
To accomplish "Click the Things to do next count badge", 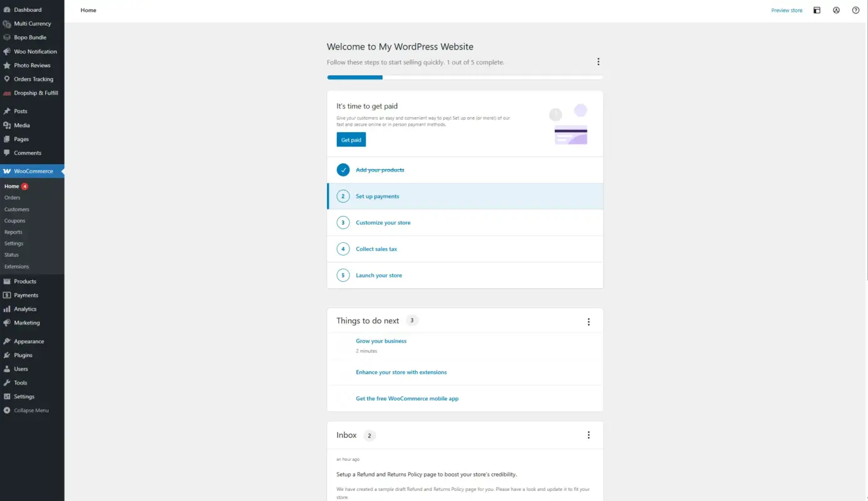I will tap(411, 320).
